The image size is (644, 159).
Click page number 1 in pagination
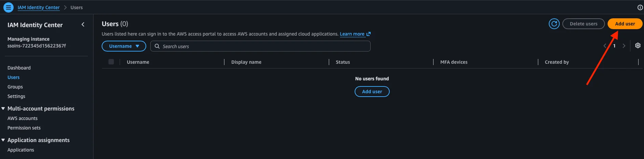[614, 46]
